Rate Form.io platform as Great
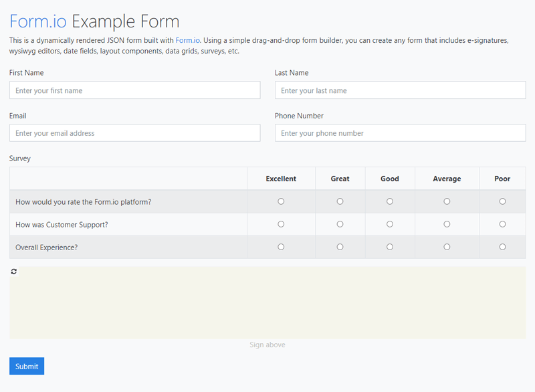535x392 pixels. click(340, 201)
